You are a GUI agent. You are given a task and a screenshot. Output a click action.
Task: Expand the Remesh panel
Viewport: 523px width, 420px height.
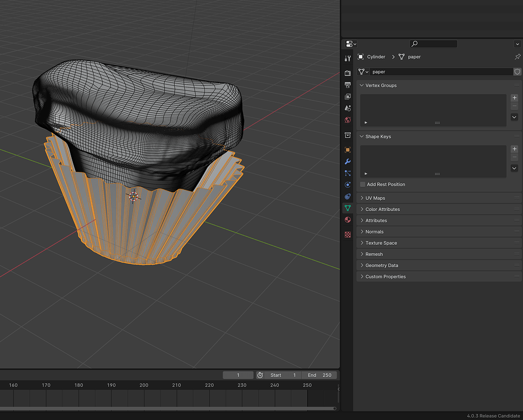362,254
